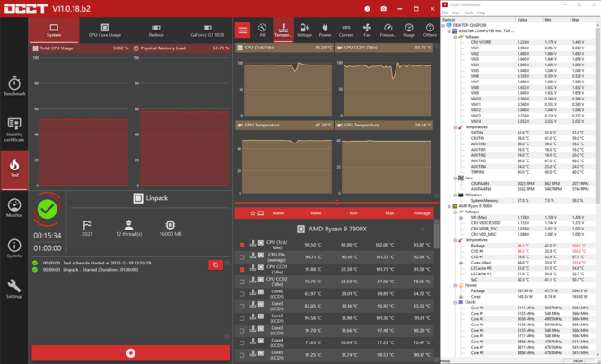Click the star favorites column icon

253,213
